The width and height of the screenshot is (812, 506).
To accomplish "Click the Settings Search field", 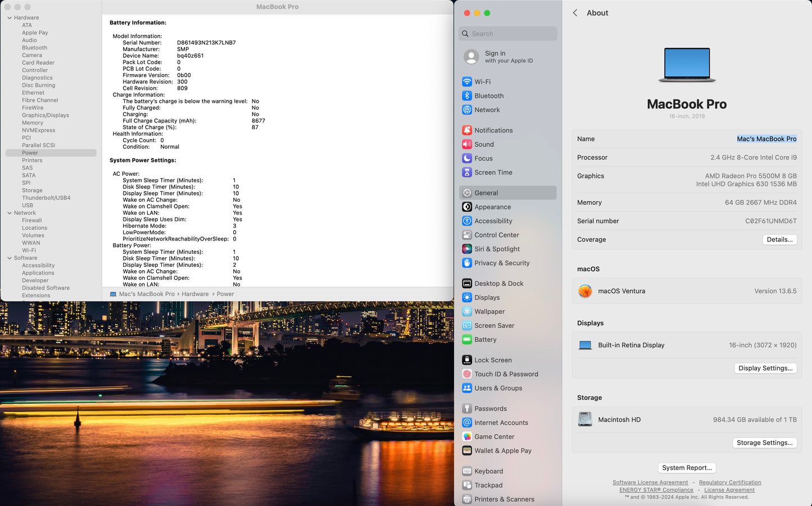I will (508, 34).
